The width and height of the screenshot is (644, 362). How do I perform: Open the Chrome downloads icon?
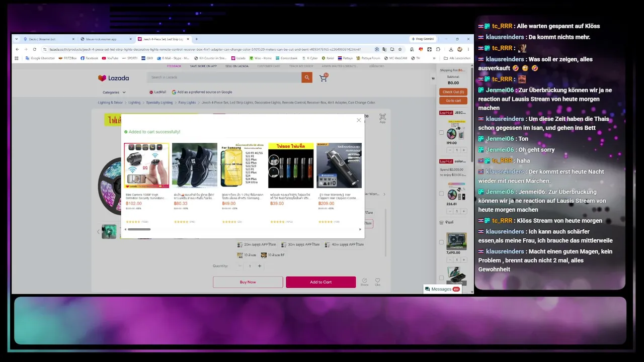click(451, 49)
